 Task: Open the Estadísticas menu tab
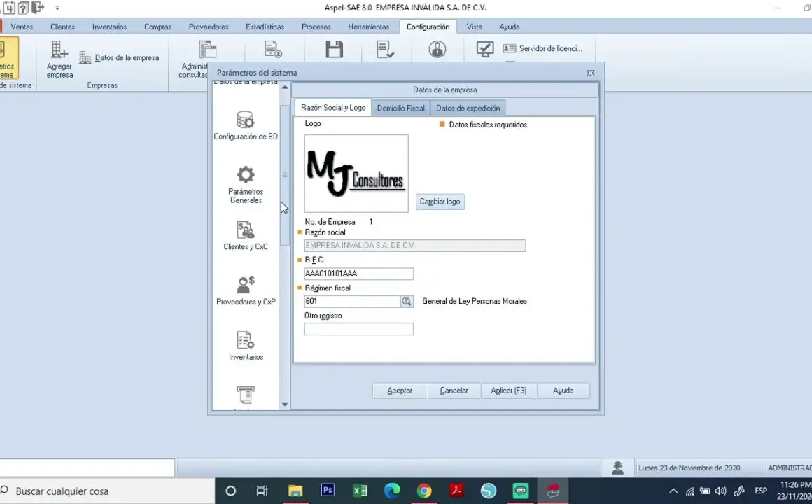coord(265,27)
